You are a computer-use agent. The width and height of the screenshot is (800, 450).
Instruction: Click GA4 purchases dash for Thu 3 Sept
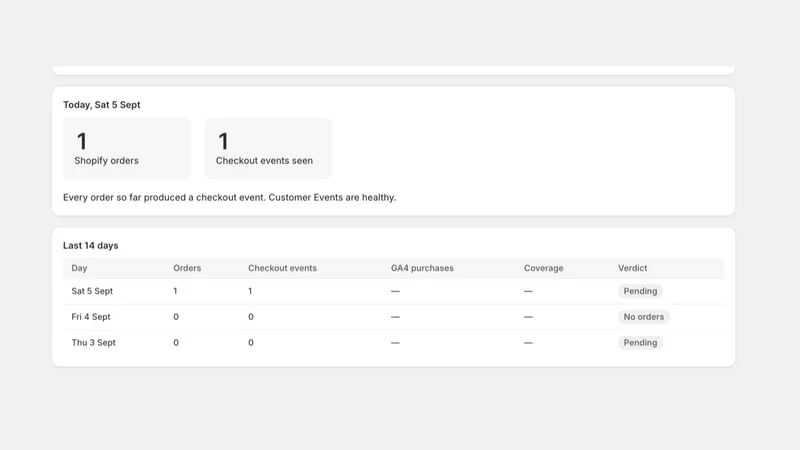pos(395,343)
